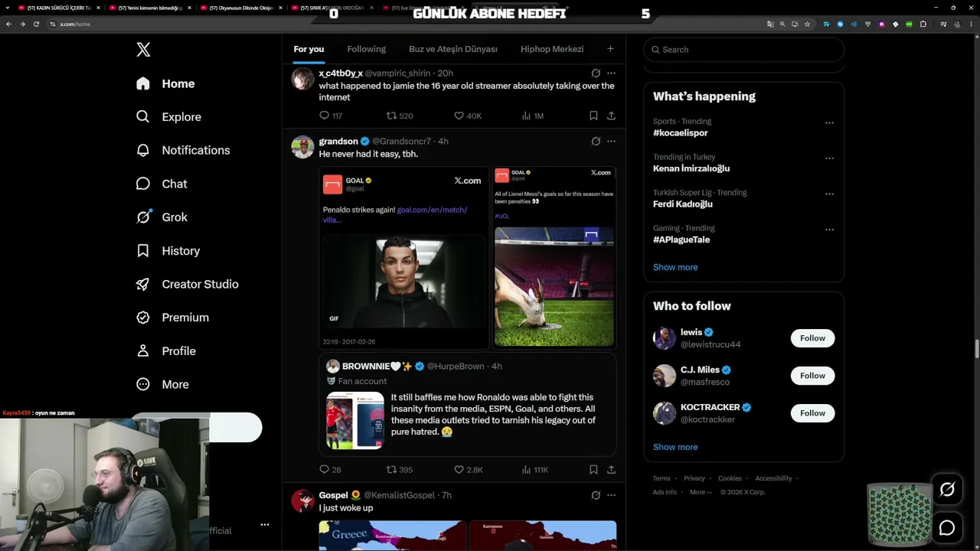The height and width of the screenshot is (551, 980).
Task: Open options for the #kocaelispor trend
Action: click(829, 122)
